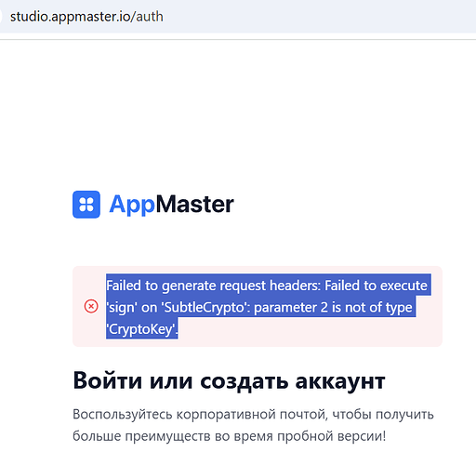
Task: Click the highlighted "Failed to generate request headers" text
Action: 214,286
